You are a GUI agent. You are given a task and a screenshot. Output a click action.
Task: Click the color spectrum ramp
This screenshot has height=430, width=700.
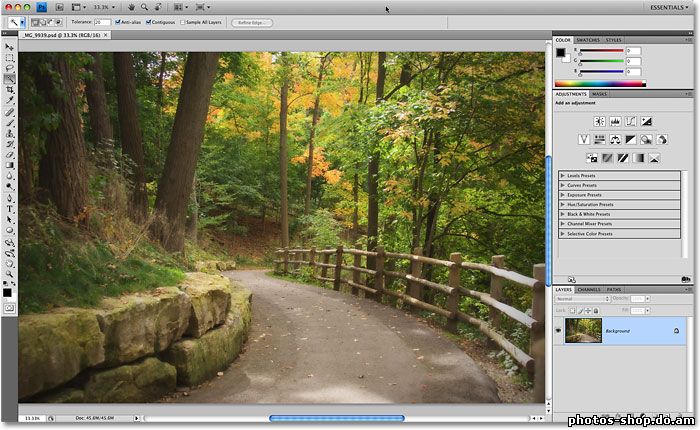point(600,83)
